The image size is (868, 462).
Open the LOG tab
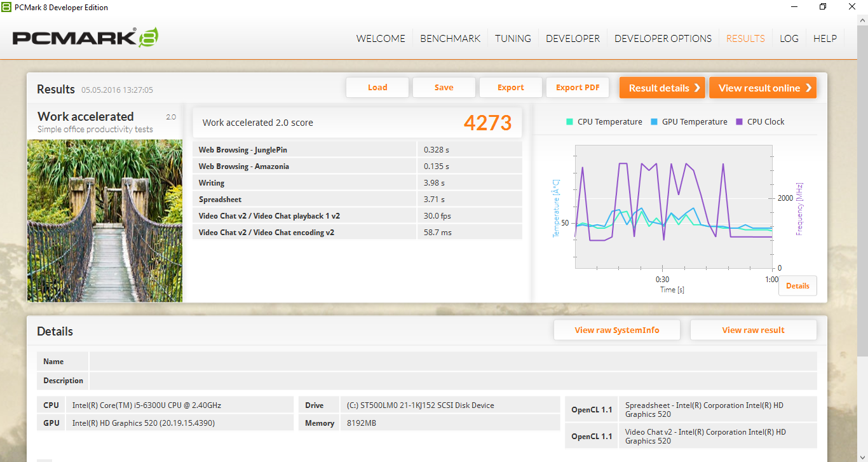789,38
